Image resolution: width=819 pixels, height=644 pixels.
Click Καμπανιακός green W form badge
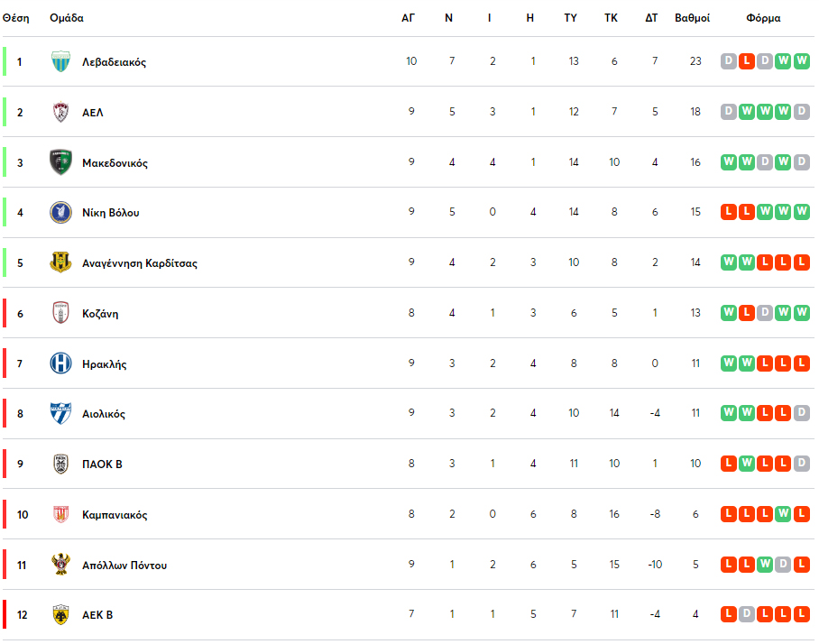coord(783,514)
